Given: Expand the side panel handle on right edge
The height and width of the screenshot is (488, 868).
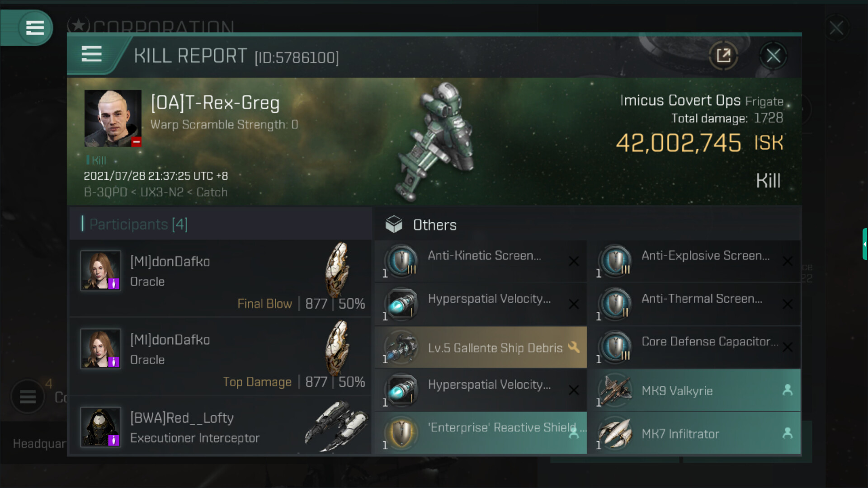Looking at the screenshot, I should pos(864,244).
